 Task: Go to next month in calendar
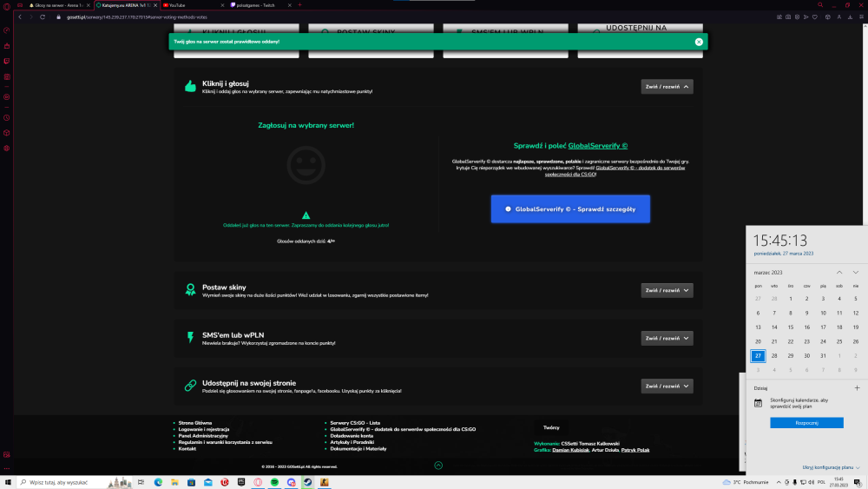pyautogui.click(x=855, y=273)
